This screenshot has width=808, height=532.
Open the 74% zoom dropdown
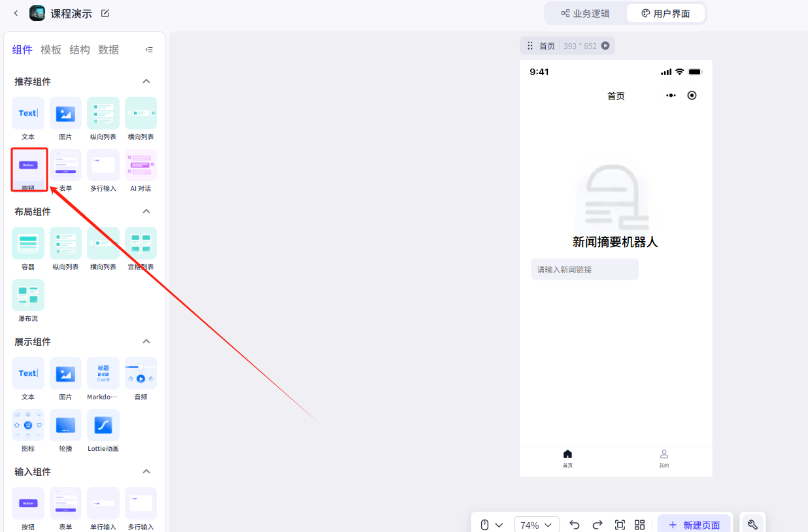[x=536, y=525]
